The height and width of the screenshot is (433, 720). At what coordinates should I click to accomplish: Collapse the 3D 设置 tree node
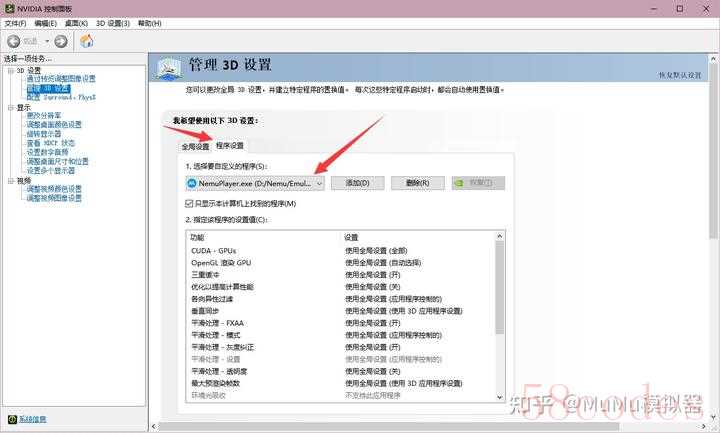click(x=11, y=70)
